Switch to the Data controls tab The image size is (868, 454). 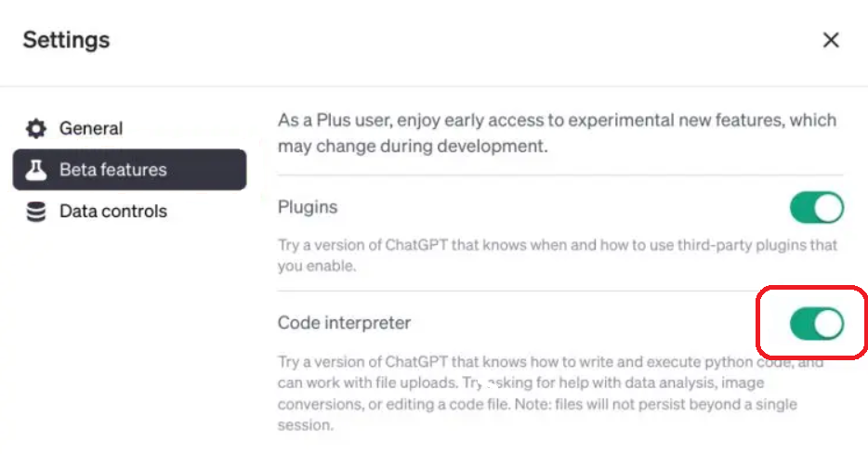[113, 212]
